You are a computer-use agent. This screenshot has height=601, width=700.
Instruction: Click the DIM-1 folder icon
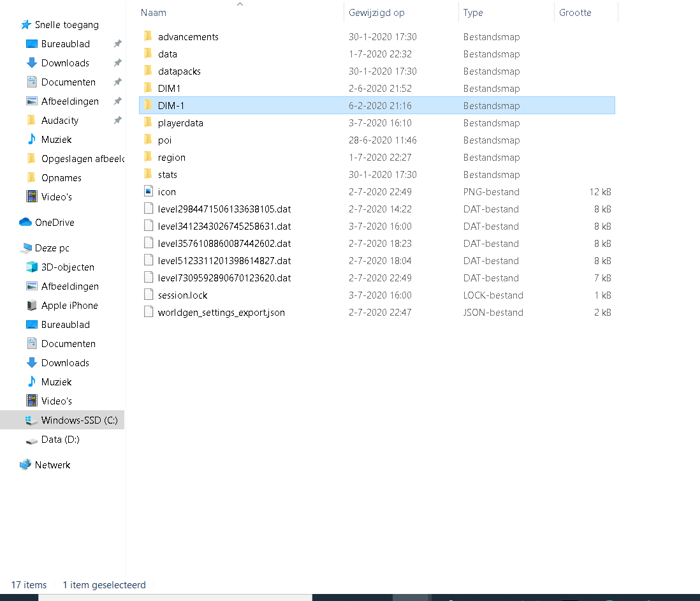pyautogui.click(x=148, y=105)
